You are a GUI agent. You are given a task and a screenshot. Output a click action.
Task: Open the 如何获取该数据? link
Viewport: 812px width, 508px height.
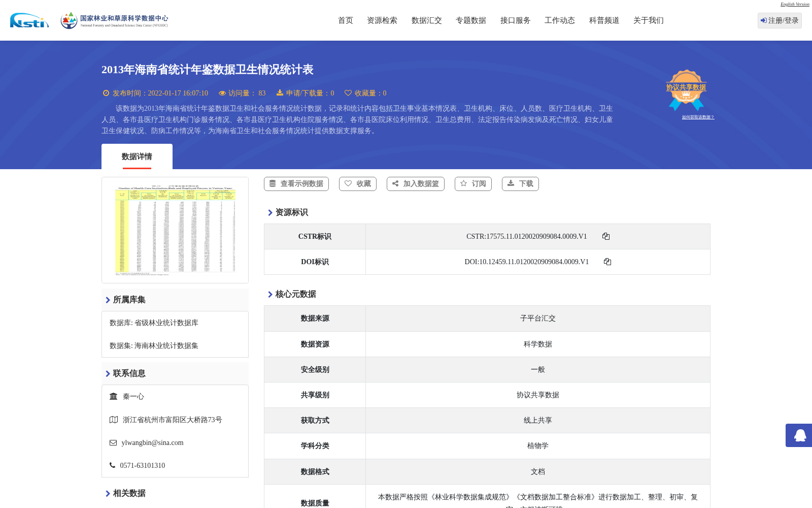pos(698,117)
